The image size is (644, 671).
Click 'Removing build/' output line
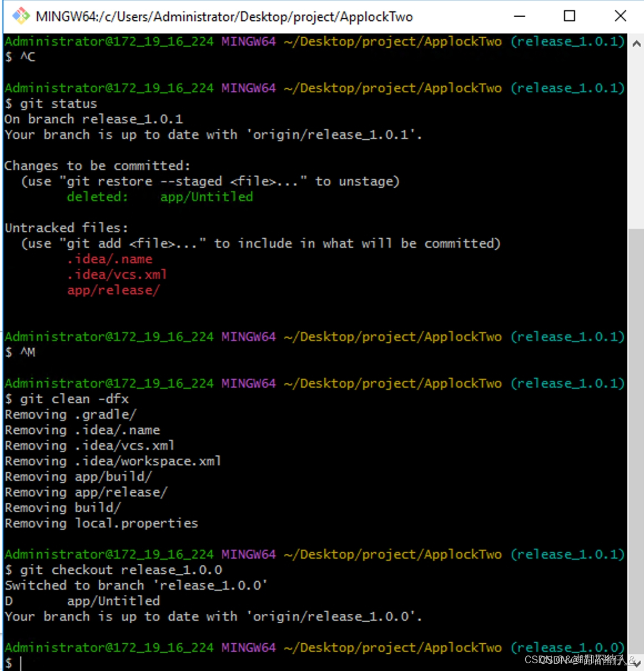click(x=63, y=508)
